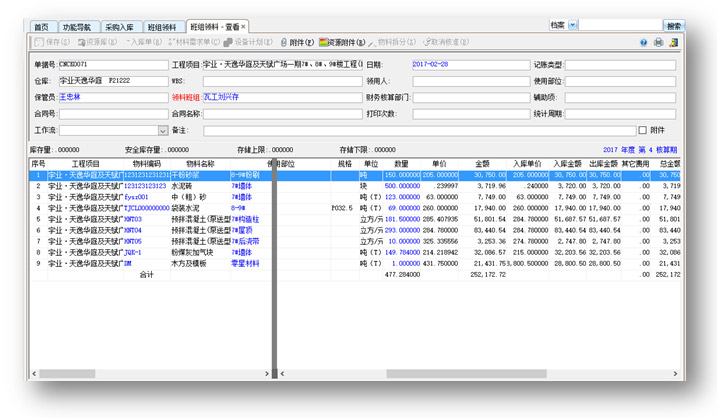Switch to the 功能导航 tab
The width and height of the screenshot is (717, 418).
[77, 27]
